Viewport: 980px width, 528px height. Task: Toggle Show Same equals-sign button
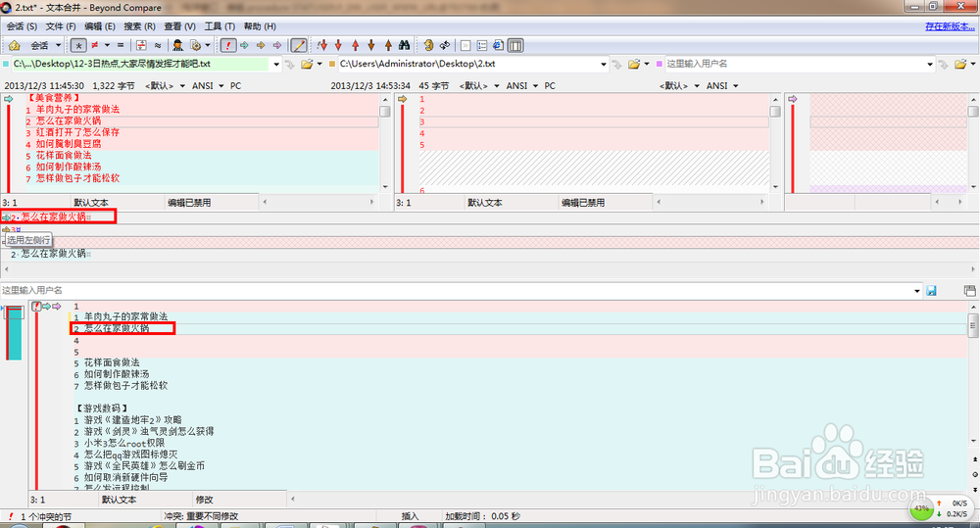(120, 45)
